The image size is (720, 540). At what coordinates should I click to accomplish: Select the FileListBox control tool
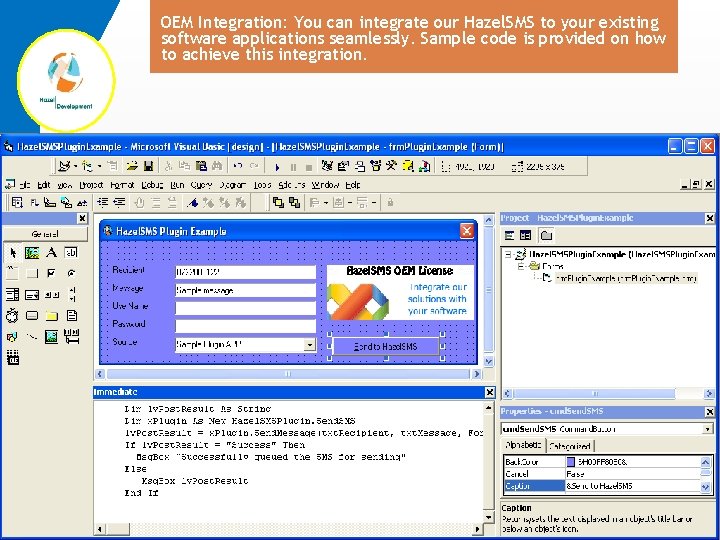71,315
